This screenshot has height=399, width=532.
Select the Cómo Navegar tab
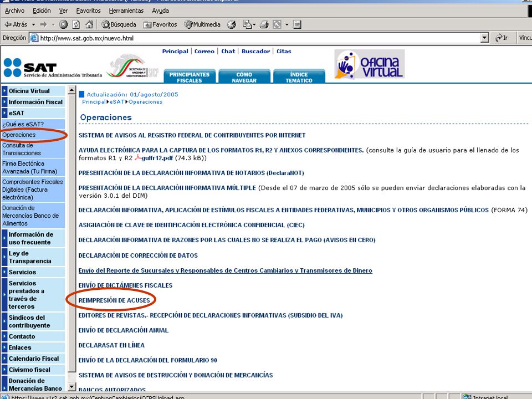pyautogui.click(x=244, y=76)
